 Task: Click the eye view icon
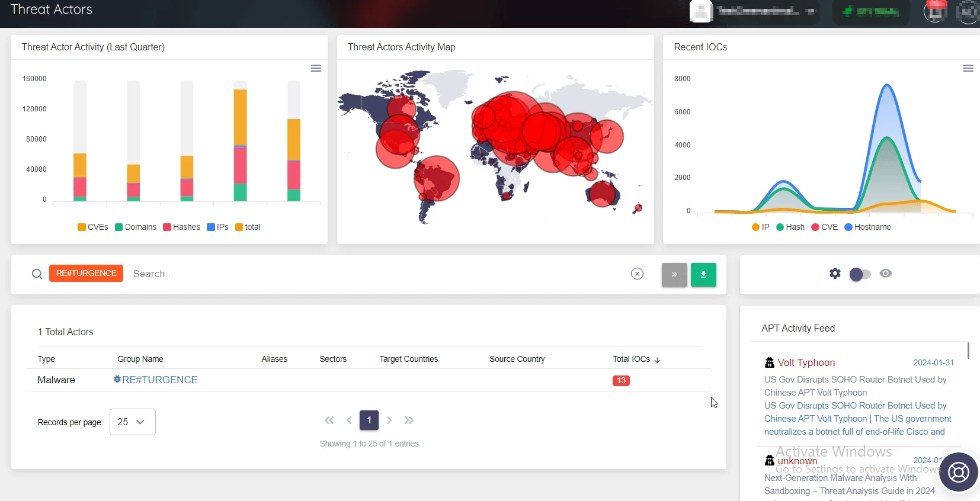pos(886,273)
